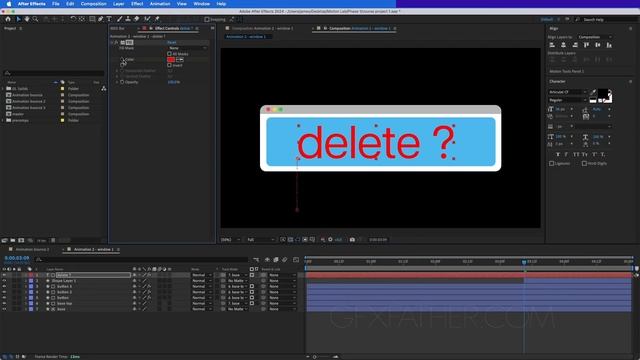Open the Window menu
640x360 pixels.
201,4
